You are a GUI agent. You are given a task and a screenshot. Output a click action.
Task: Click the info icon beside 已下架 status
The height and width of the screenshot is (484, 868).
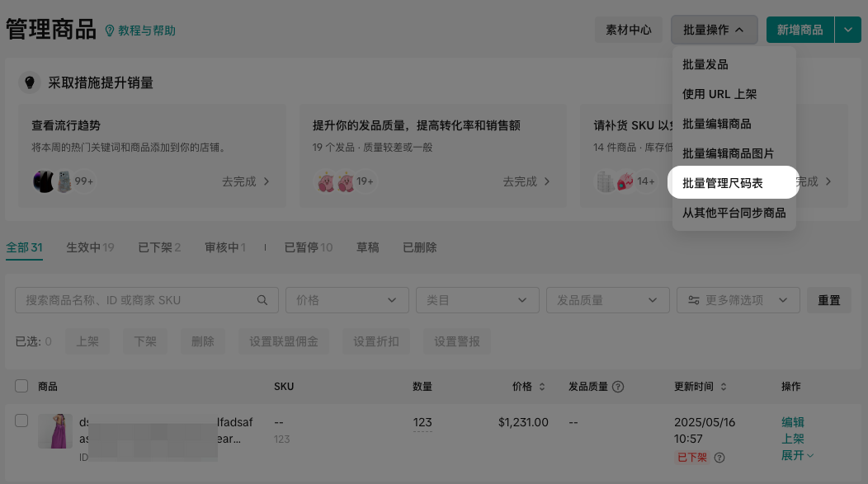719,458
